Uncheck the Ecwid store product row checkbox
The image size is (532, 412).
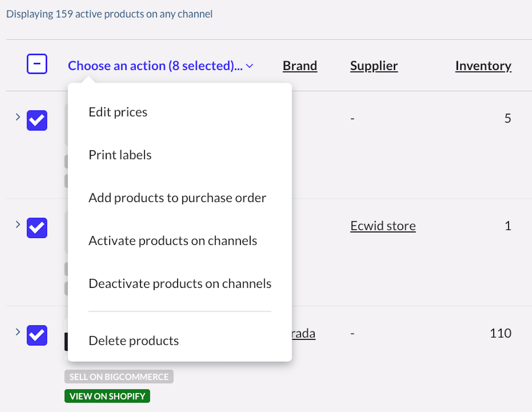click(37, 228)
